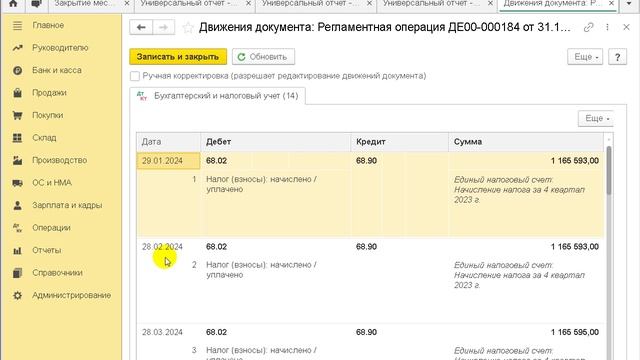640x360 pixels.
Task: Click the Администрирование gear icon
Action: pos(17,295)
